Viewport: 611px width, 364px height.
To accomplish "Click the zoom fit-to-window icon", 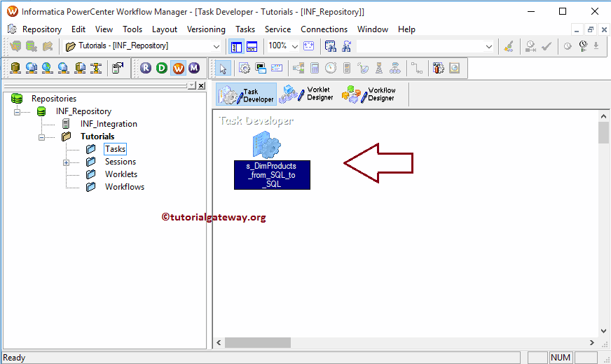I will (308, 46).
